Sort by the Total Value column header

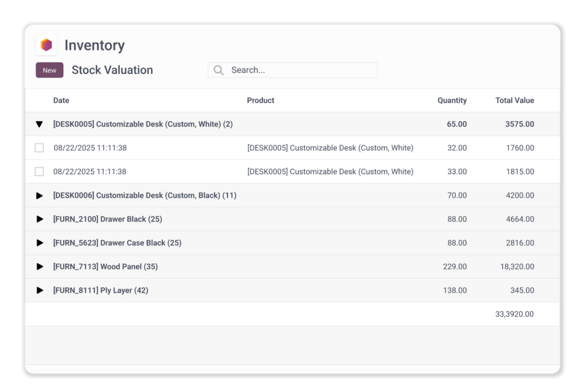(x=514, y=100)
